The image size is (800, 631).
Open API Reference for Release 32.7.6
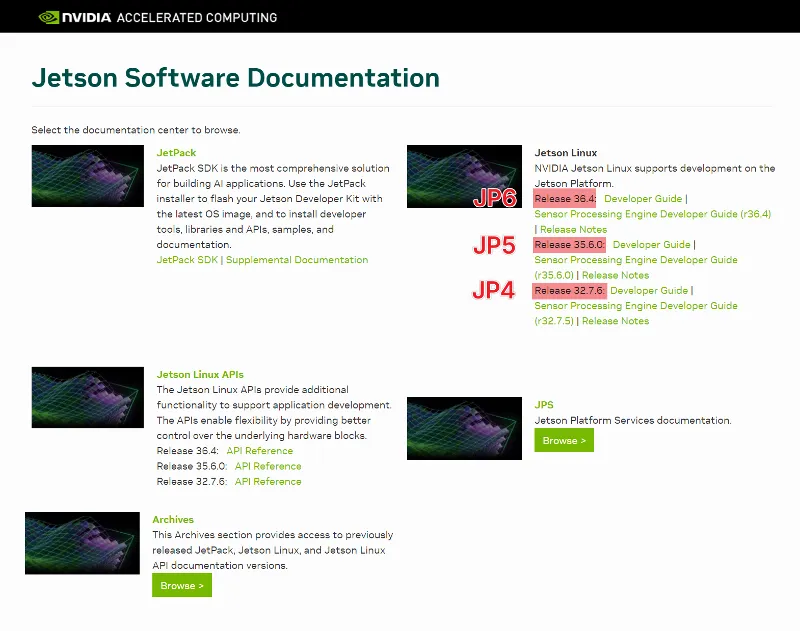pos(268,481)
